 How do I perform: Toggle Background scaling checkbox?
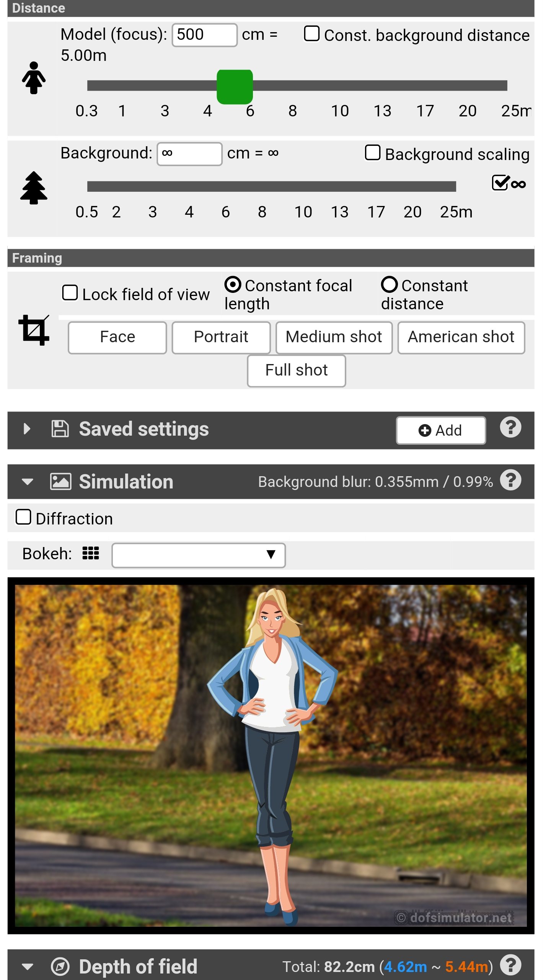pos(372,152)
